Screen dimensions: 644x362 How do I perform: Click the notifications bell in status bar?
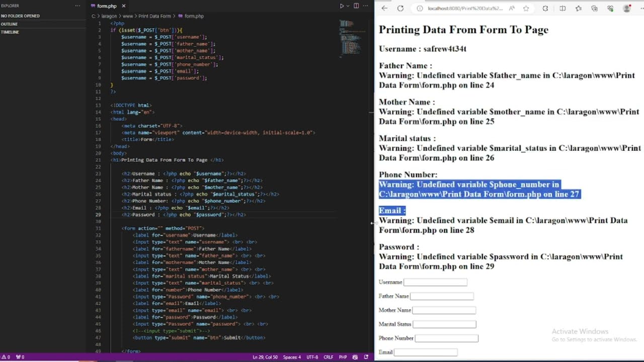(366, 357)
